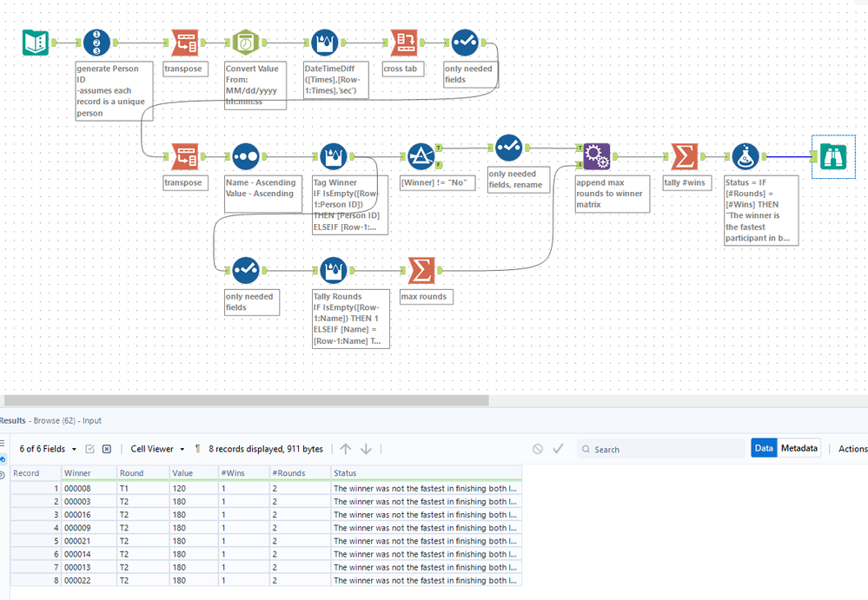Switch to the Data tab

tap(764, 448)
